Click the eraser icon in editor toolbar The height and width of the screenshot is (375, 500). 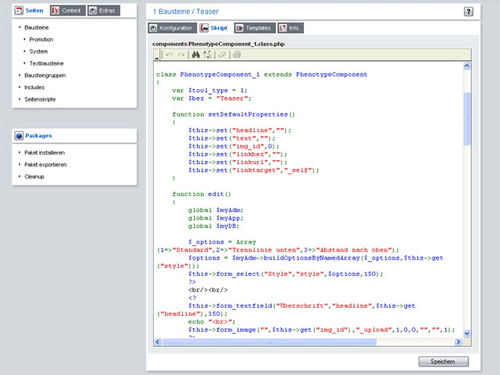pyautogui.click(x=222, y=55)
